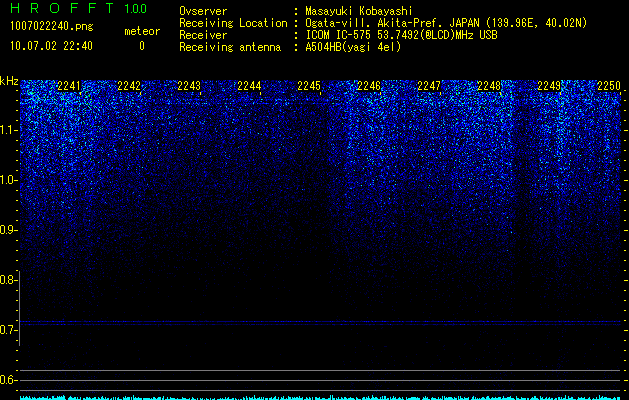The image size is (629, 400).
Task: Click the date stamp 10.07.02 22:40
Action: 51,46
